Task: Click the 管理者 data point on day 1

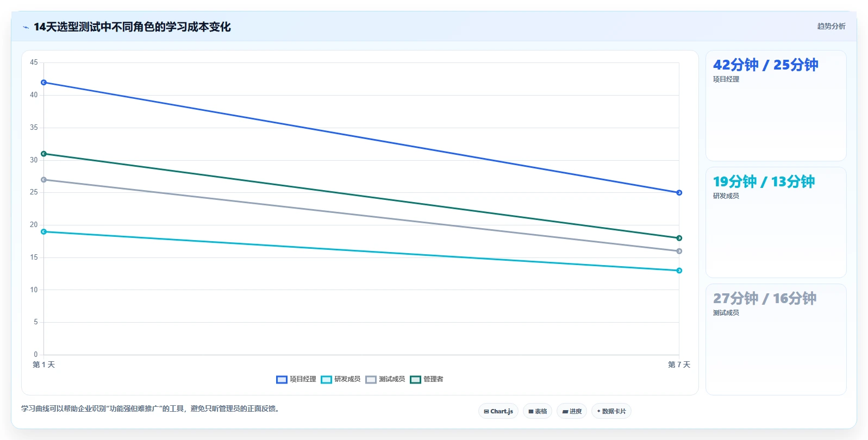Action: [43, 154]
